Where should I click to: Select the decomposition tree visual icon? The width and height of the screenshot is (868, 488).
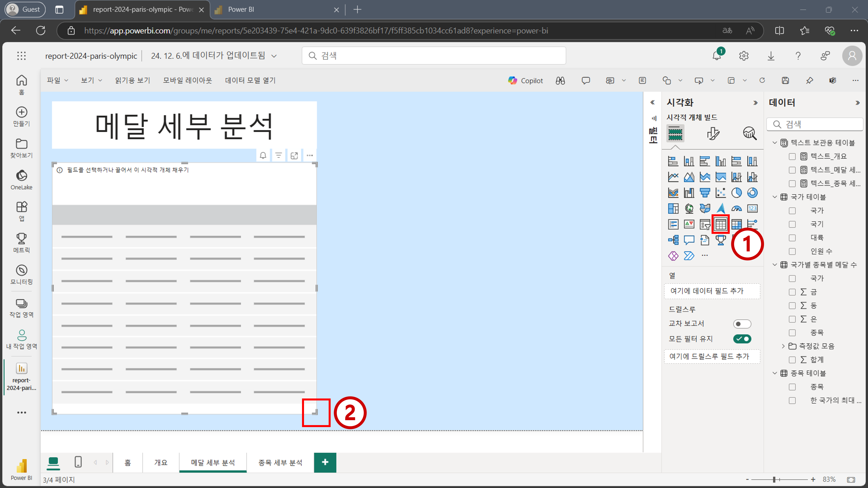[673, 240]
